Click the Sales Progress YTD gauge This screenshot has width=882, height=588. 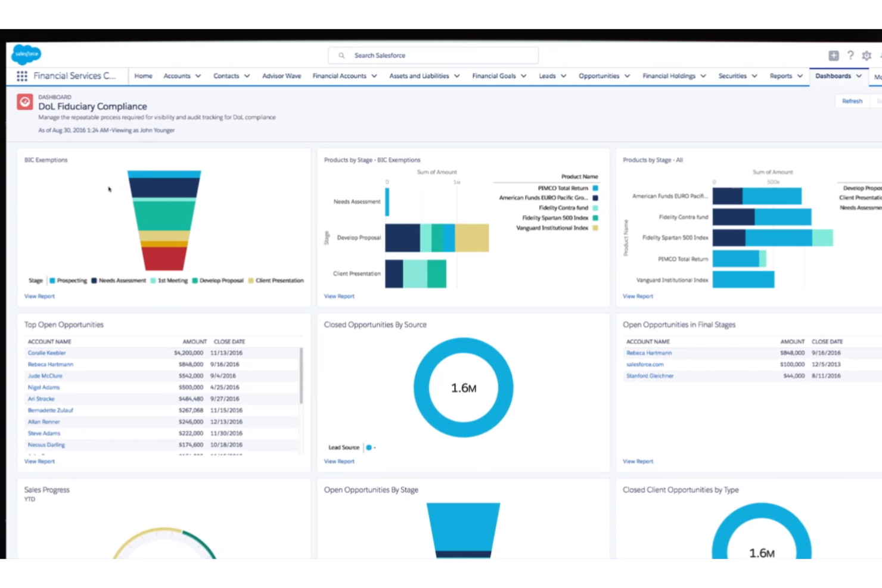click(x=164, y=542)
